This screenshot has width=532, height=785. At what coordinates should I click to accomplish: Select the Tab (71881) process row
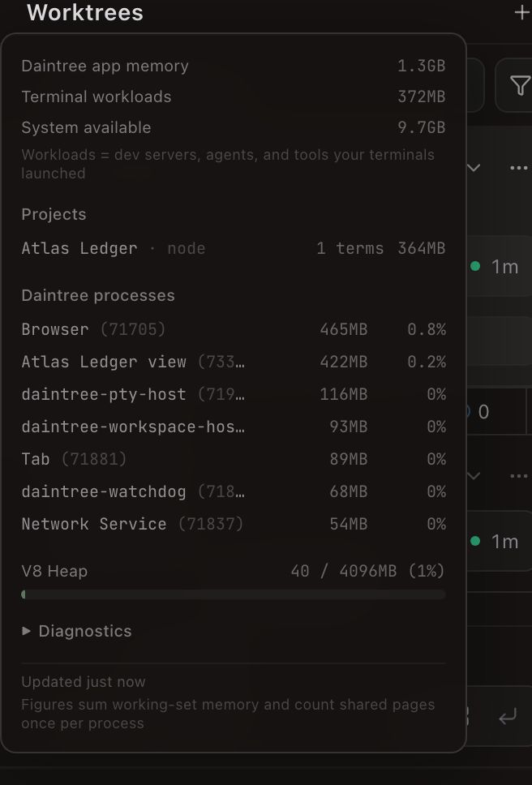(x=234, y=459)
